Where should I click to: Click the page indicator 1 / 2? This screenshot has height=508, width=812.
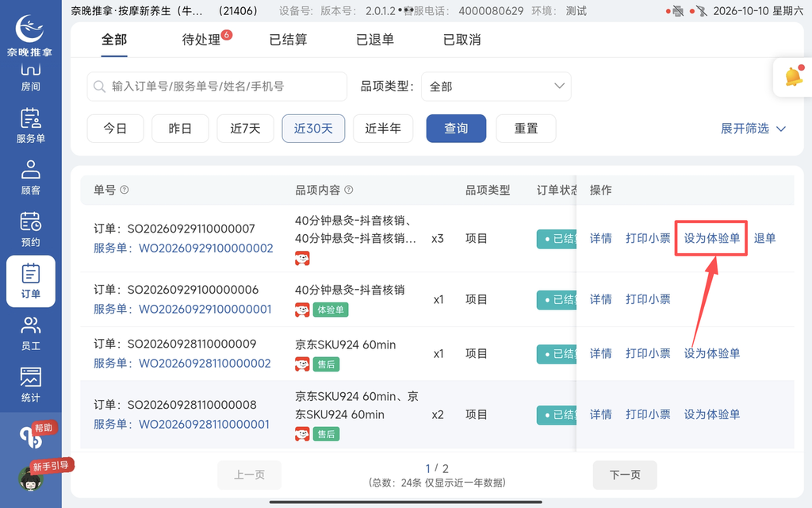437,468
